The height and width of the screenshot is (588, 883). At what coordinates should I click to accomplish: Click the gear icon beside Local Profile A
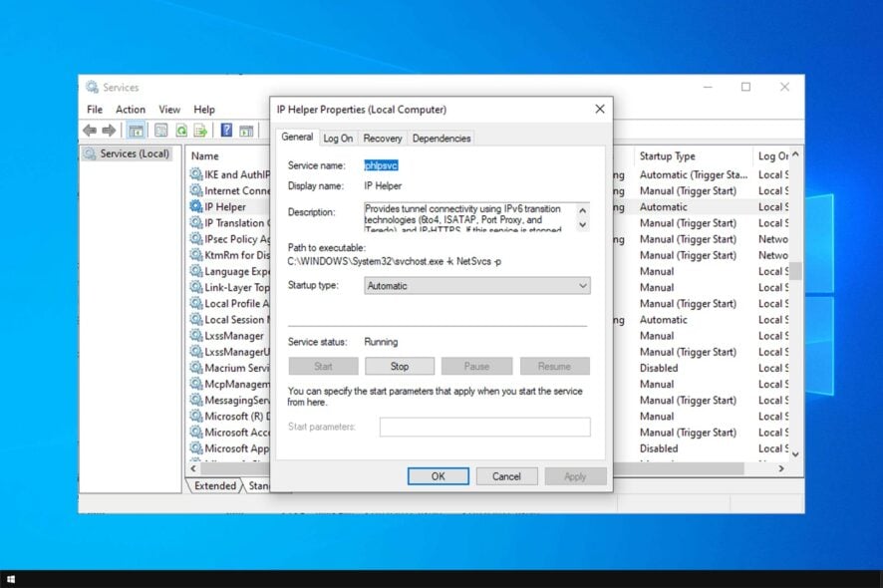coord(196,303)
